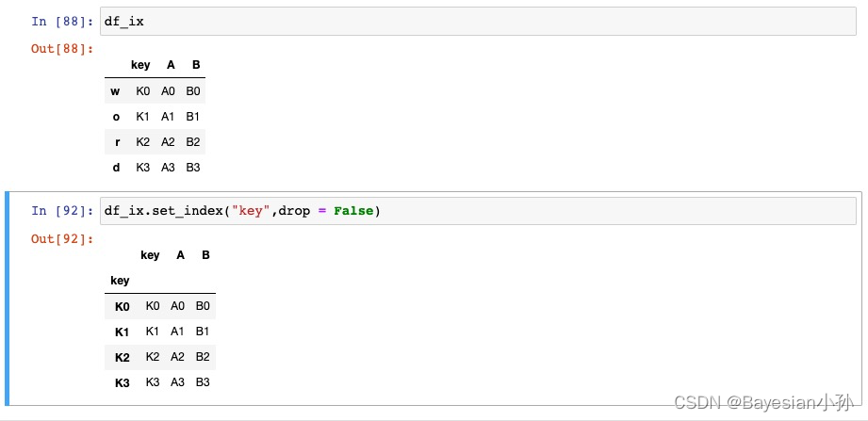868x421 pixels.
Task: Click the 'A' column header in Out[88] table
Action: coord(171,65)
